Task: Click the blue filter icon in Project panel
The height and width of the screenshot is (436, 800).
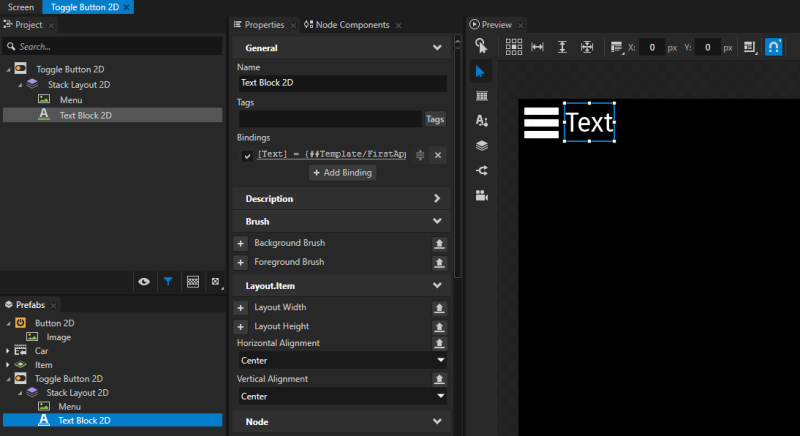Action: coord(168,282)
